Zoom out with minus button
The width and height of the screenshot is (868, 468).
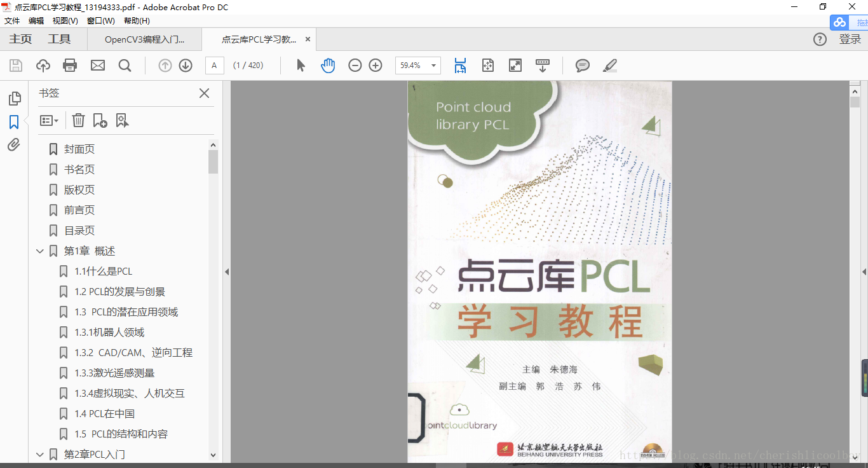355,65
